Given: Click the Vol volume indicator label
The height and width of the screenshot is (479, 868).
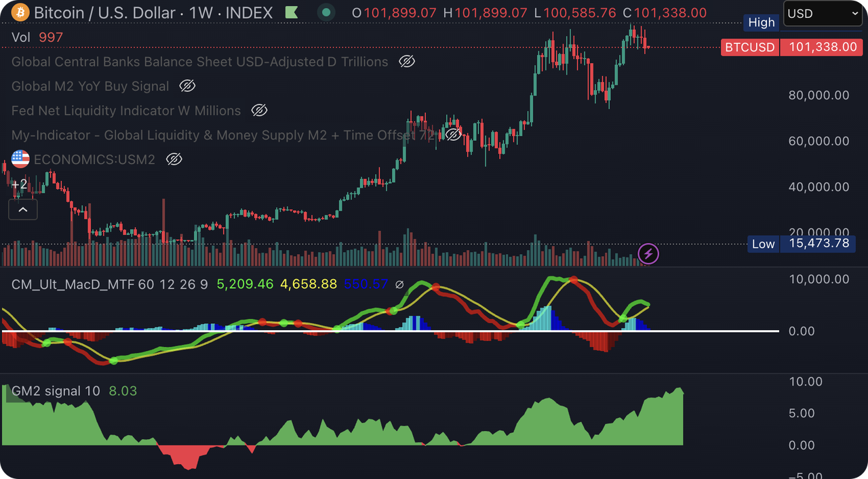Looking at the screenshot, I should pos(20,37).
